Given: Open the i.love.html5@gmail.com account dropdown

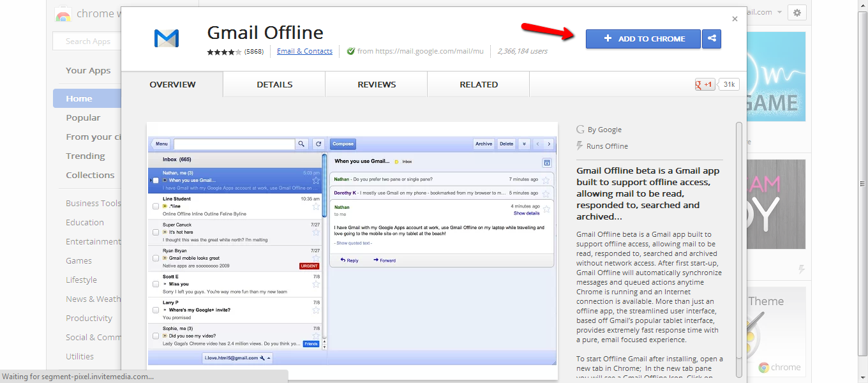Looking at the screenshot, I should click(x=238, y=358).
